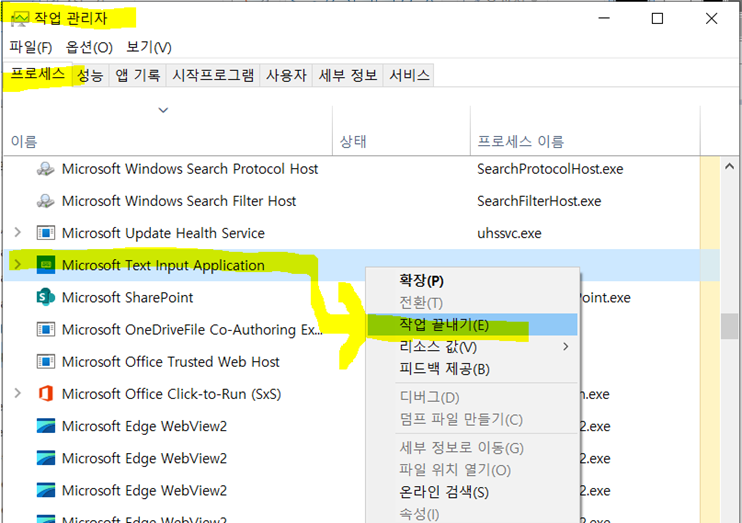Switch to the 프로세스 tab
Screen dimensions: 742x523
[x=38, y=74]
